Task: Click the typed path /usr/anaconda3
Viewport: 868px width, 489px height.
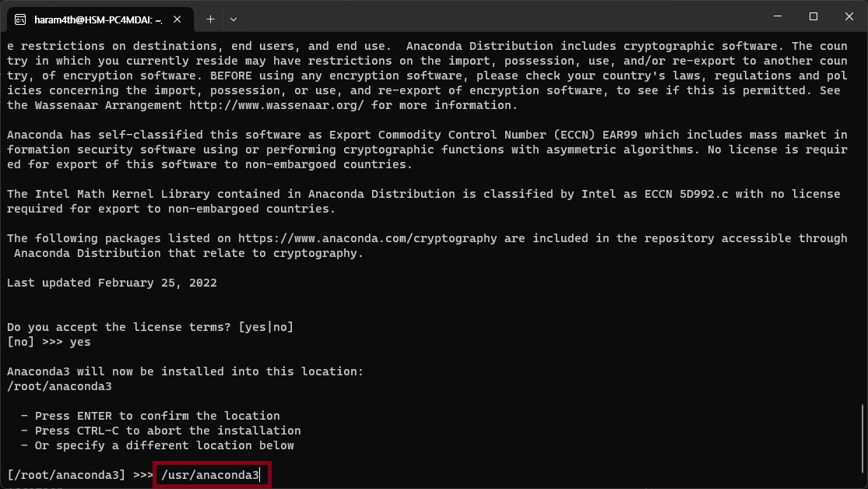Action: pyautogui.click(x=210, y=475)
